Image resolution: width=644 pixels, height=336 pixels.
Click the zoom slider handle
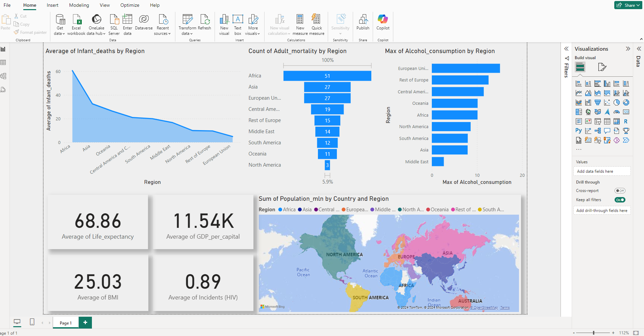pyautogui.click(x=594, y=333)
